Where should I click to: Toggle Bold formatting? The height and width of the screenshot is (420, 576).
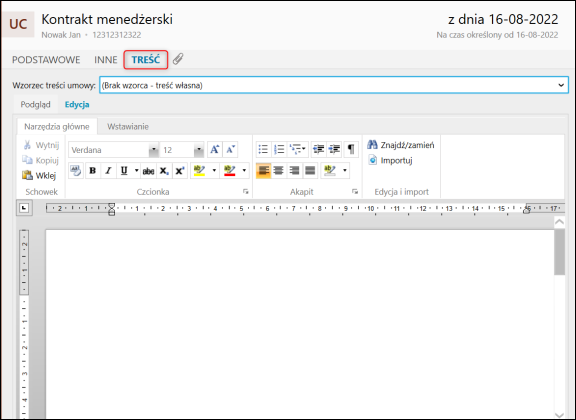tap(93, 170)
